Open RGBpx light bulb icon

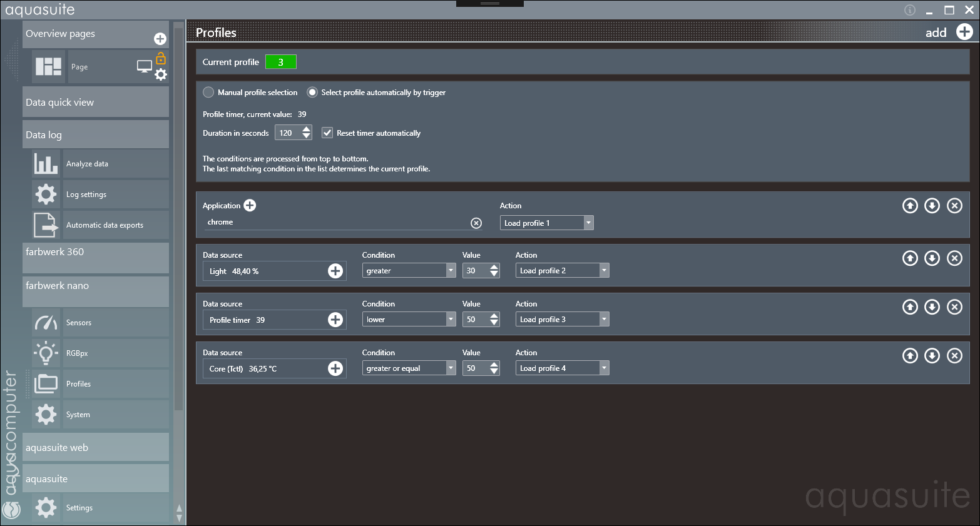click(46, 353)
